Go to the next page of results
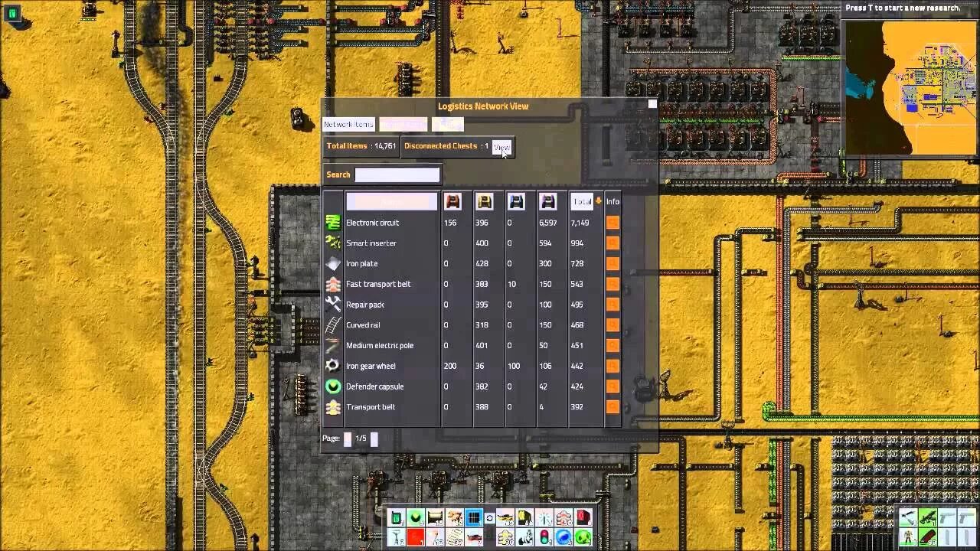The image size is (980, 551). tap(374, 439)
